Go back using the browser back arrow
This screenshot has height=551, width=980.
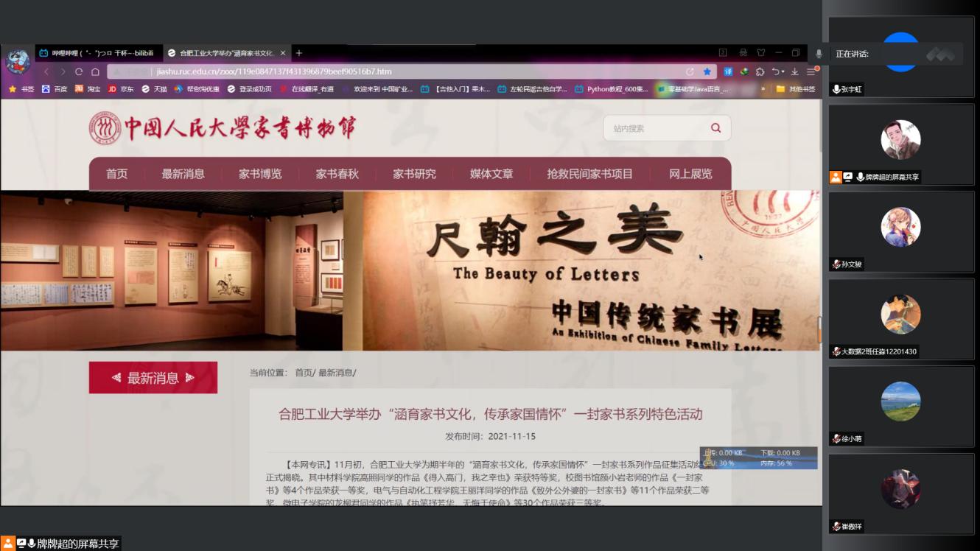point(46,71)
